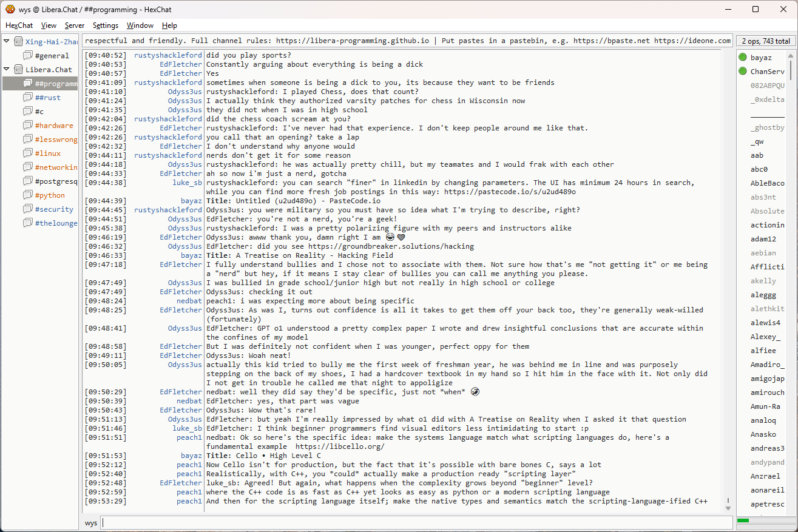Viewport: 798px width, 532px height.
Task: Click the green lag meter bar
Action: coord(743,520)
